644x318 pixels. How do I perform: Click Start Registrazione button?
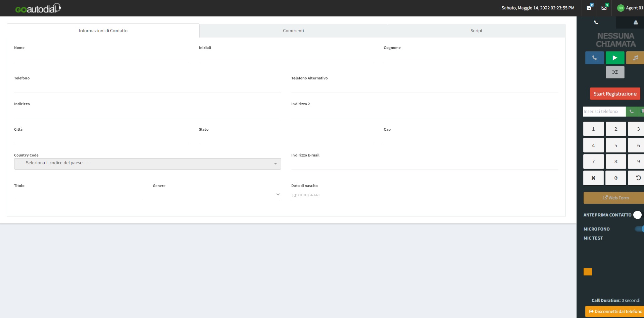click(615, 94)
